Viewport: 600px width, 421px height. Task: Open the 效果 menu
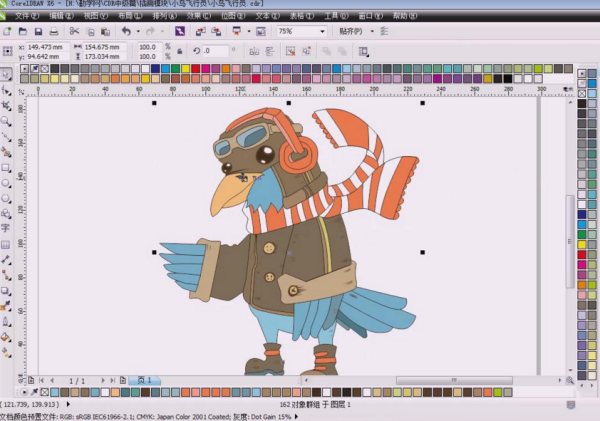click(199, 16)
